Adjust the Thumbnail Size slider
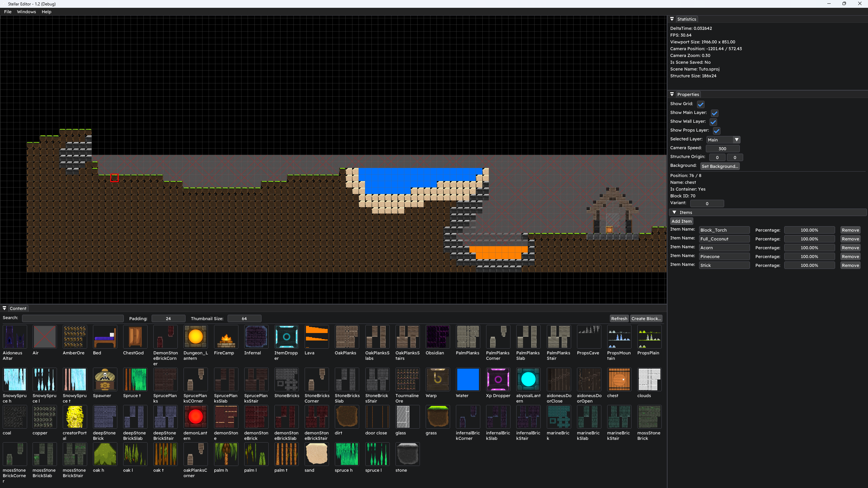868x488 pixels. point(244,319)
